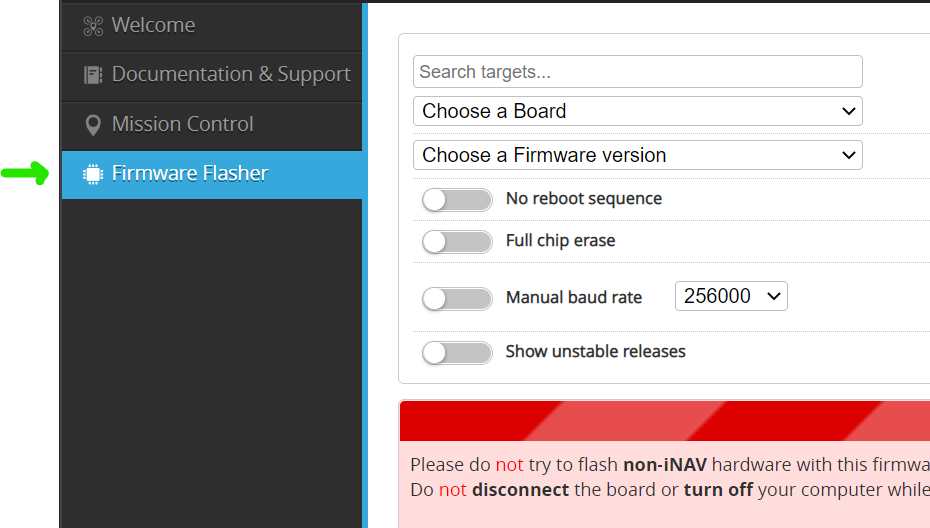Viewport: 930px width, 528px height.
Task: Click the red striped warning banner
Action: pyautogui.click(x=665, y=421)
